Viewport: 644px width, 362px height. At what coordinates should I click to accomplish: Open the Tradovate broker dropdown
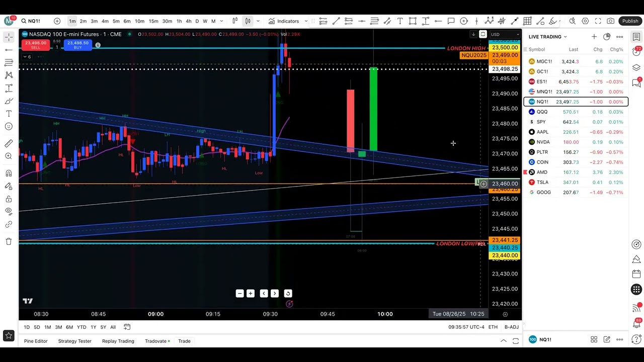[158, 341]
